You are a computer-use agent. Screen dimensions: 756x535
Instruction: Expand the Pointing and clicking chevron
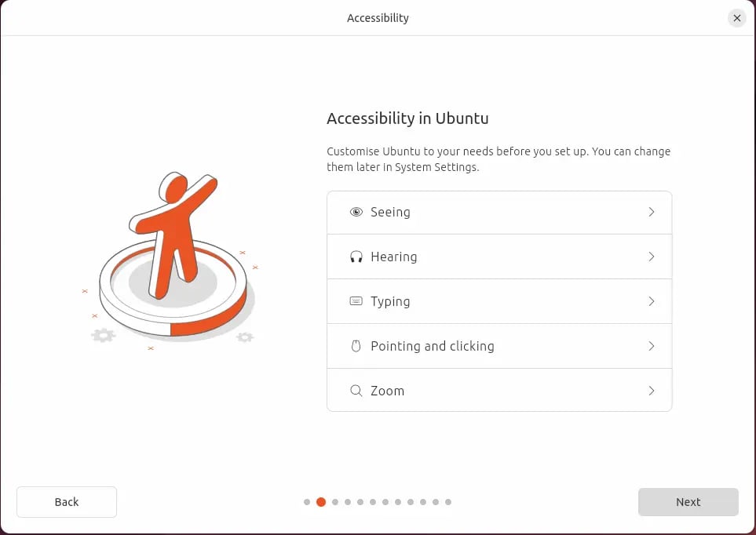pyautogui.click(x=652, y=346)
